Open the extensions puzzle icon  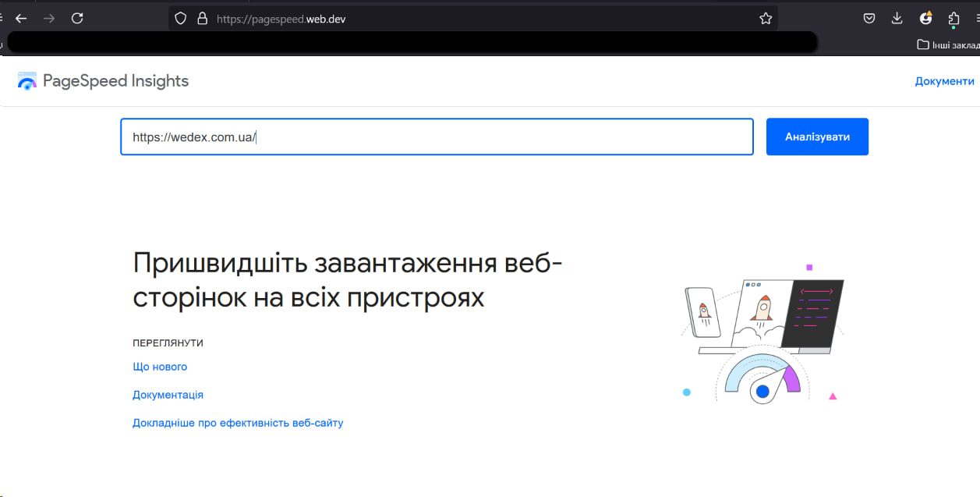coord(953,19)
